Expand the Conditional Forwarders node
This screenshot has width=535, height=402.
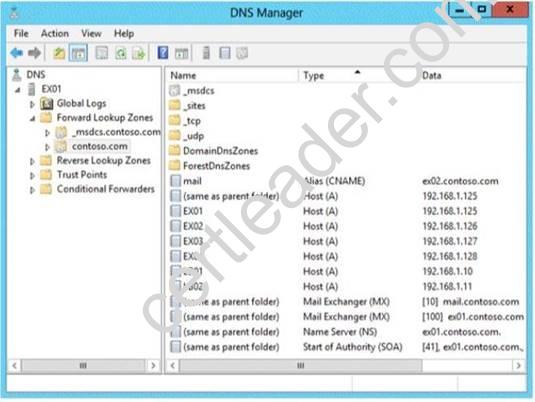32,190
